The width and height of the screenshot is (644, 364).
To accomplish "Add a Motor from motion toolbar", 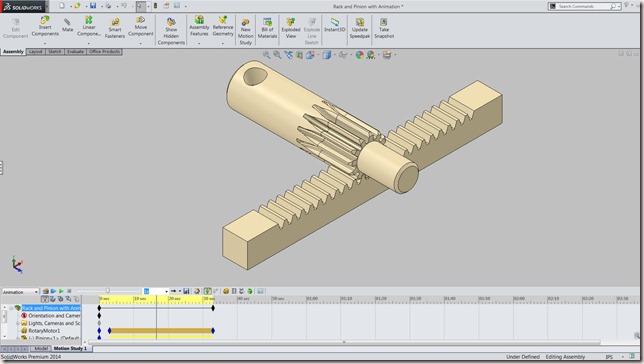I will [226, 291].
